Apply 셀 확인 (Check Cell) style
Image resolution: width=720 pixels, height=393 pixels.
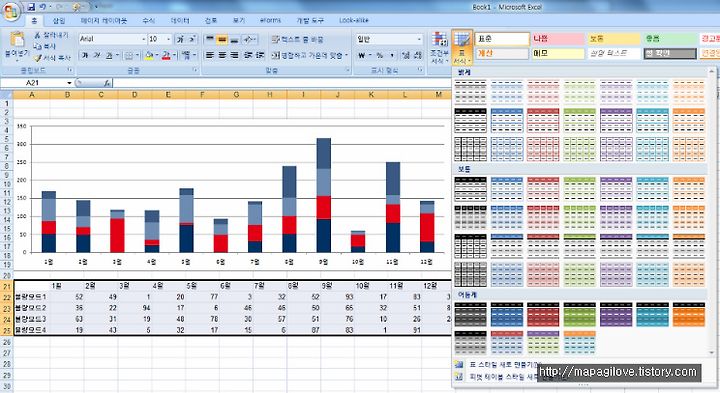[x=669, y=53]
